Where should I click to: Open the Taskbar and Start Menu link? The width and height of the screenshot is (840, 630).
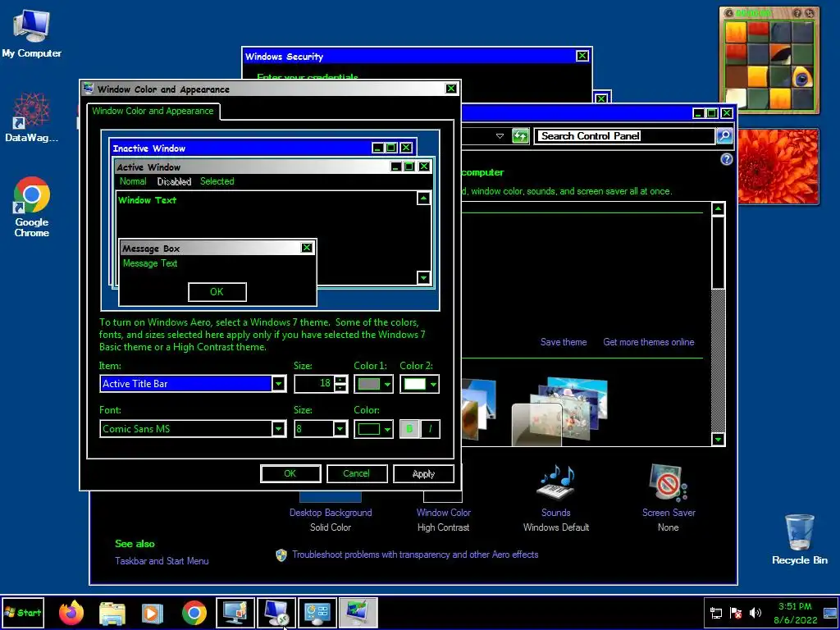pyautogui.click(x=162, y=561)
